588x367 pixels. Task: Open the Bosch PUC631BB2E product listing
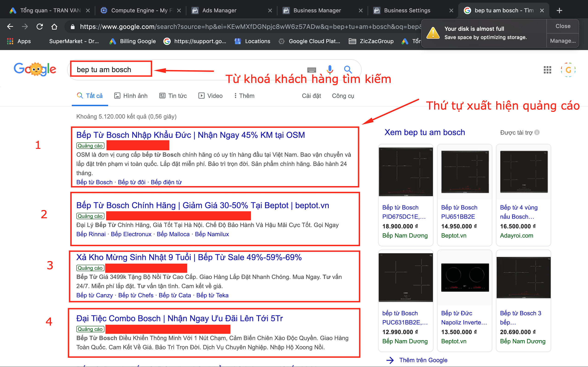tap(405, 318)
